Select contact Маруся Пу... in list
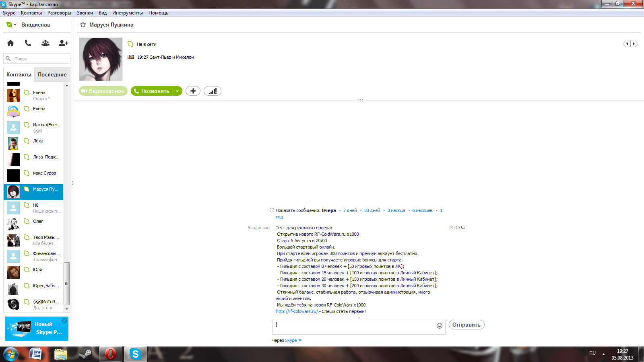Viewport: 644px width, 362px height. pos(33,192)
